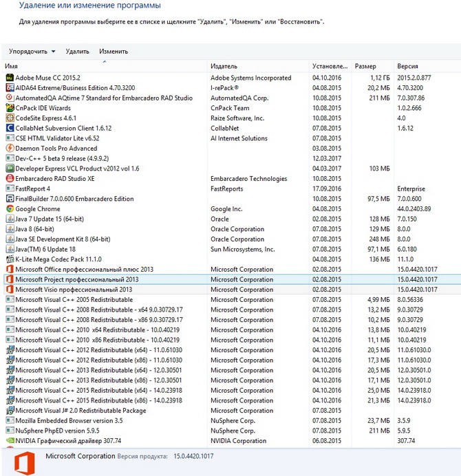Click the Adobe Muse CC 2015.2 icon
This screenshot has width=461, height=476.
pyautogui.click(x=10, y=78)
